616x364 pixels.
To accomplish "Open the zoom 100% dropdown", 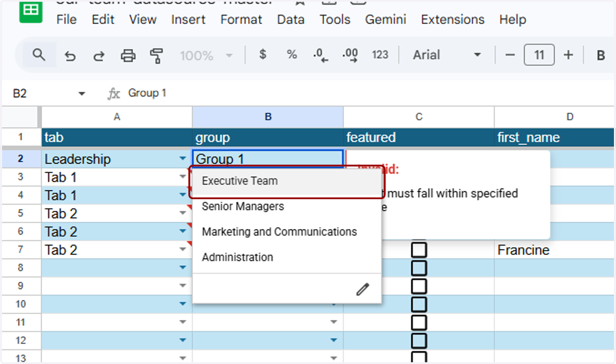I will [x=206, y=55].
